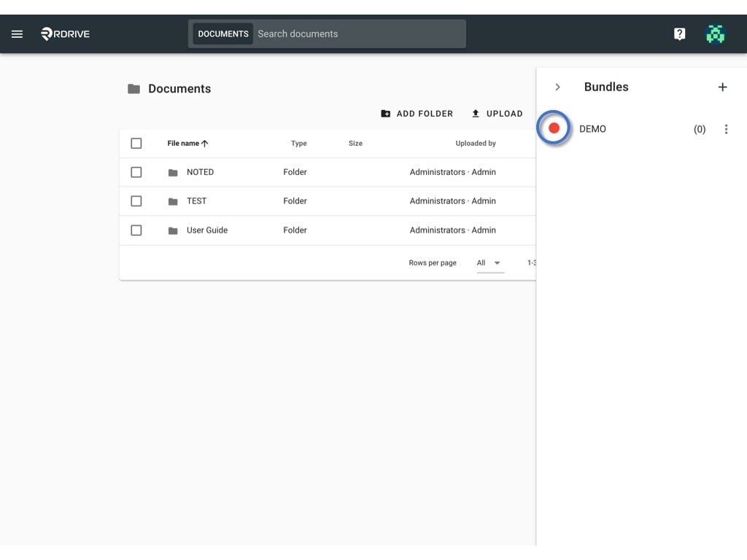Click Administrators · Admin in User Guide row
The height and width of the screenshot is (560, 747).
(x=452, y=230)
